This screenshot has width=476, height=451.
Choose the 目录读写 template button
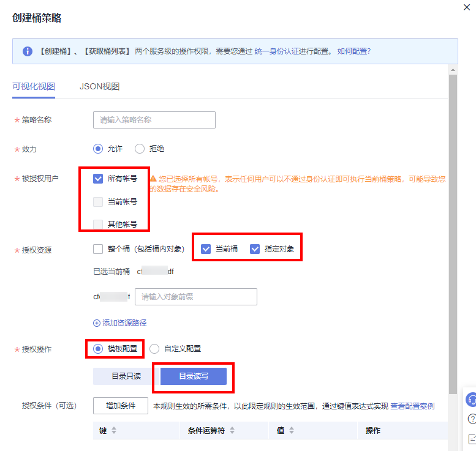194,376
